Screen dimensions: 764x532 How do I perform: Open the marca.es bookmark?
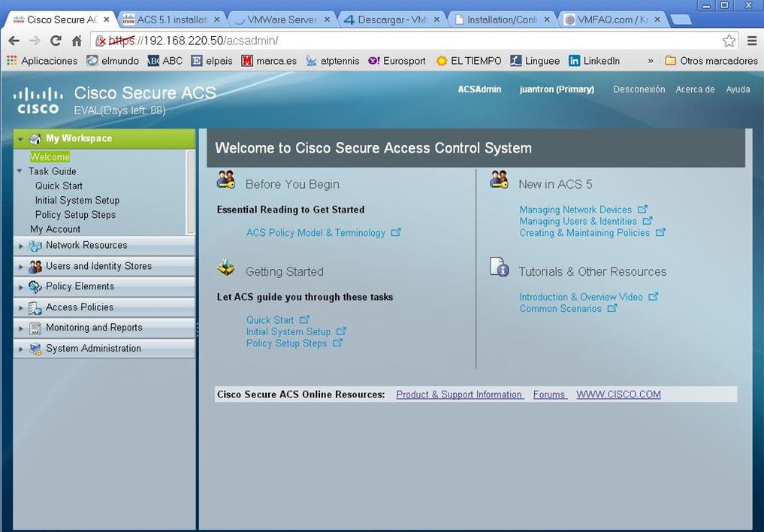click(269, 61)
